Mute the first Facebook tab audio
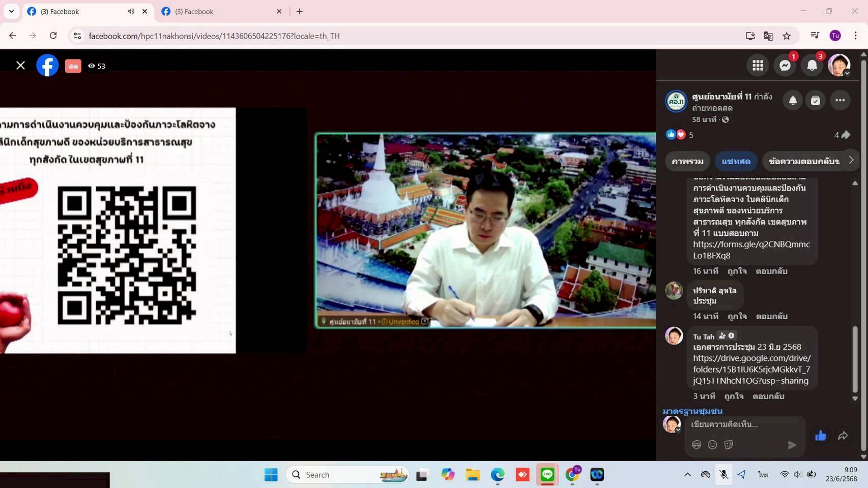868x488 pixels. [x=131, y=11]
